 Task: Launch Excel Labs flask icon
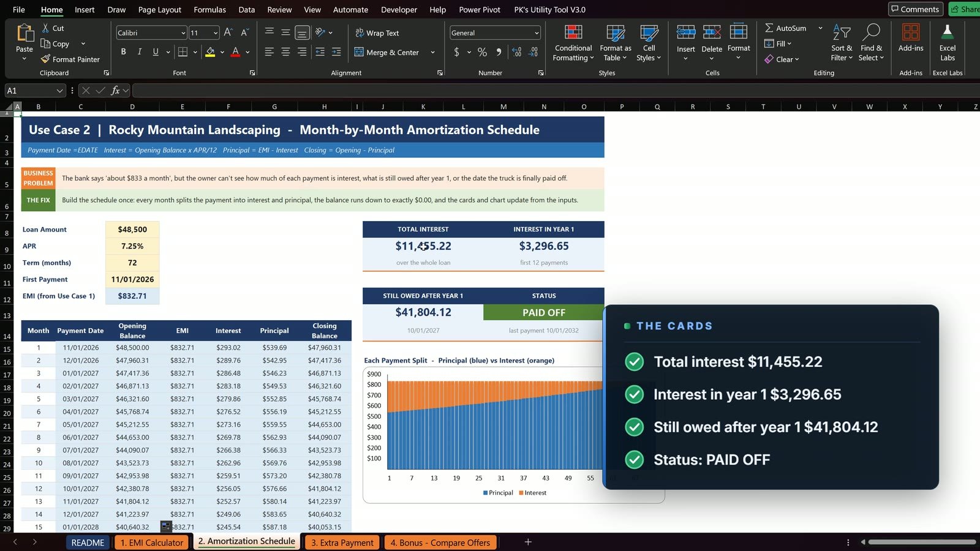coord(947,32)
